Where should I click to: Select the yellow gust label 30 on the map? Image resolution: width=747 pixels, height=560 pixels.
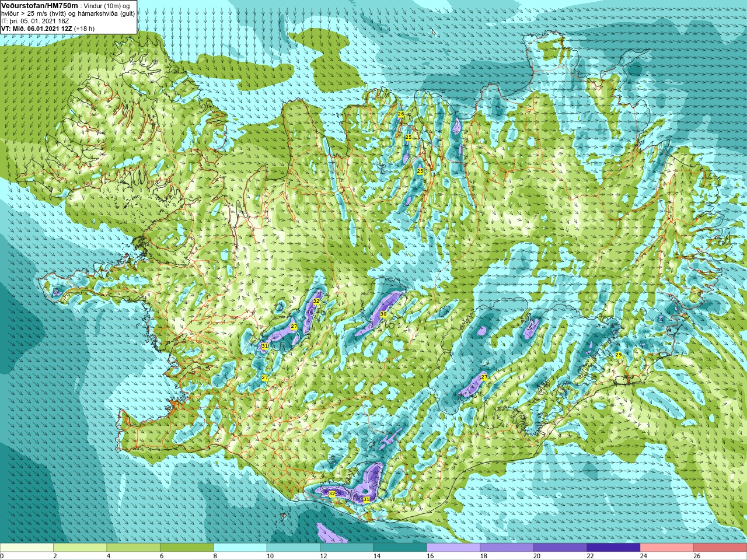(383, 314)
